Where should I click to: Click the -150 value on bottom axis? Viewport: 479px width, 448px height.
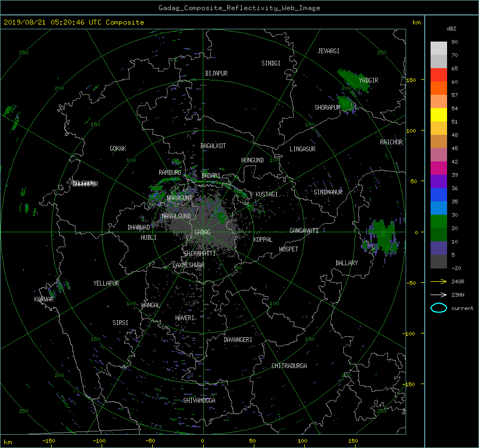click(x=48, y=441)
